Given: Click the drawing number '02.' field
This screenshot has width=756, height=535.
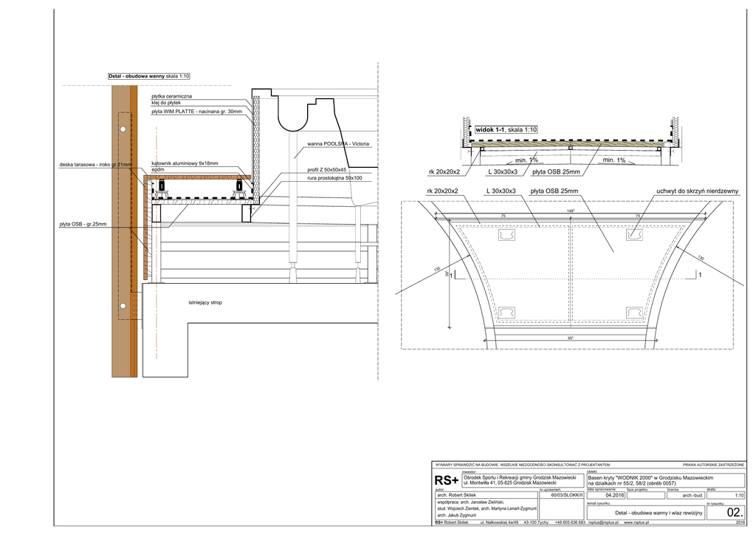Looking at the screenshot, I should tap(735, 511).
